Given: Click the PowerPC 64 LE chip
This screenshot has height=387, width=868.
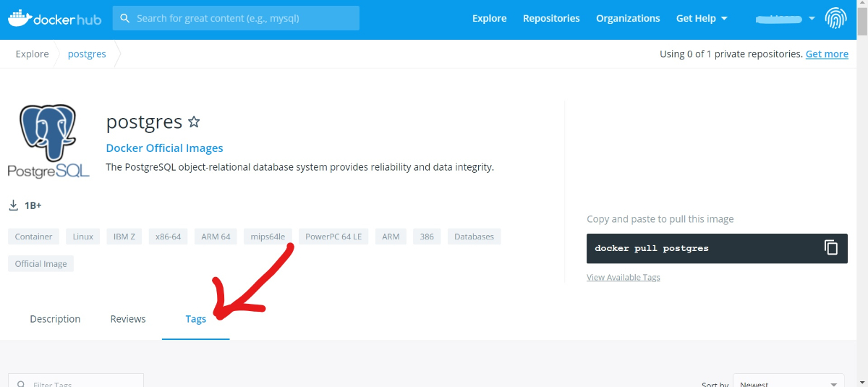Looking at the screenshot, I should [333, 237].
